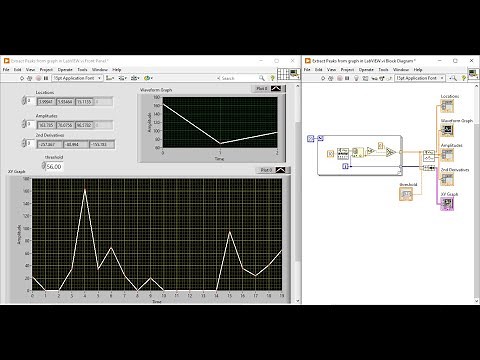Click XY Graph terminal in diagram

click(x=447, y=204)
